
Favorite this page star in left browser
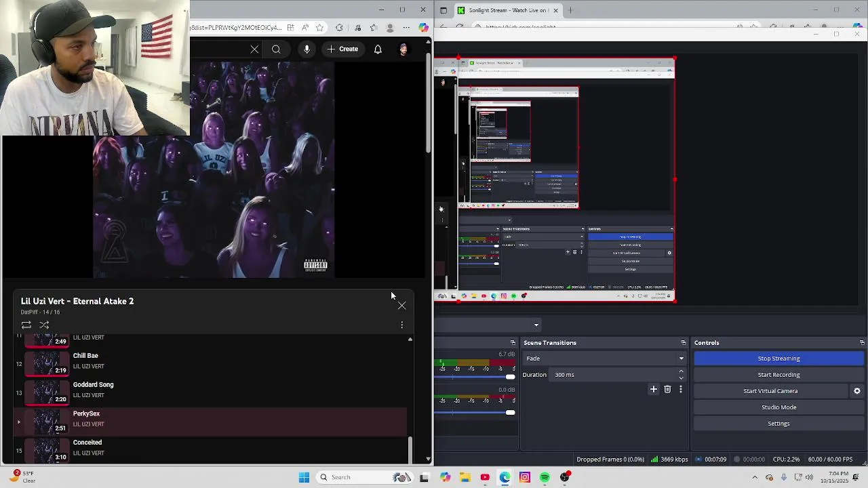[319, 28]
